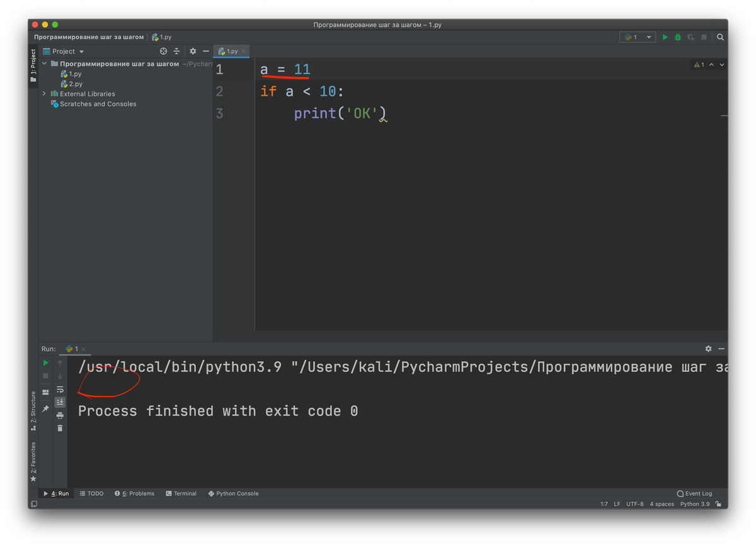Click the code line 'if a < 10:'
The height and width of the screenshot is (546, 756).
point(302,91)
